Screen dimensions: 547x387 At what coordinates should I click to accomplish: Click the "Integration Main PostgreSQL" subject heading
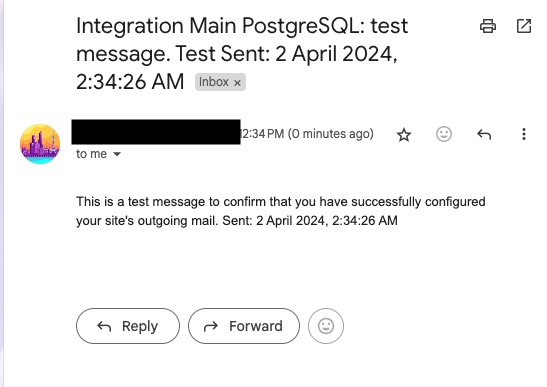[x=220, y=26]
